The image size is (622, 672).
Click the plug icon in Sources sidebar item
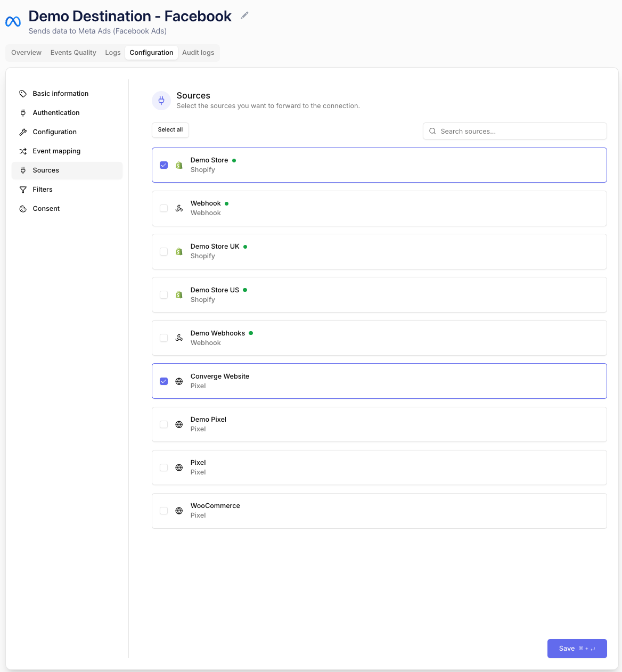[23, 170]
